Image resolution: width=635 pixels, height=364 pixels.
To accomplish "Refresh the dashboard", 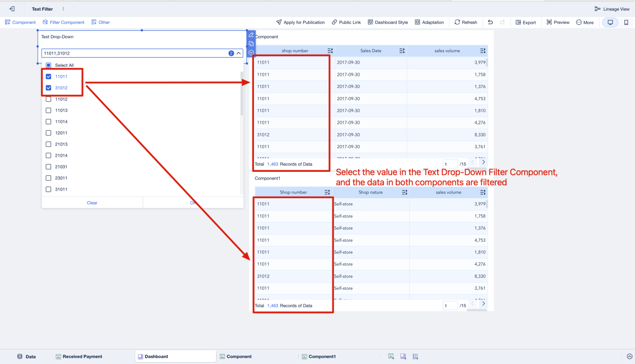I will pos(466,22).
